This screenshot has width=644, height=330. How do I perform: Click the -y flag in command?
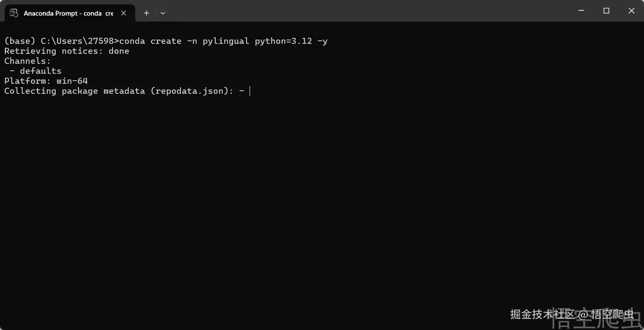pos(322,41)
